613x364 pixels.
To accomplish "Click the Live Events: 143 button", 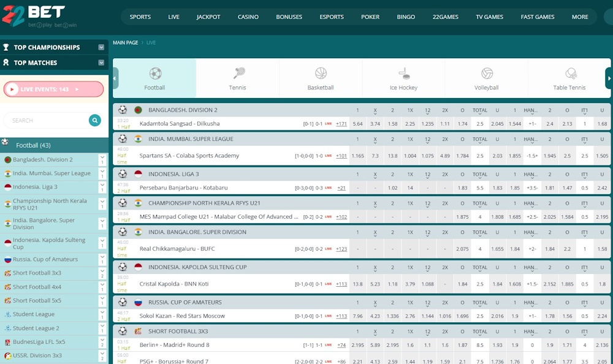I will [x=53, y=89].
